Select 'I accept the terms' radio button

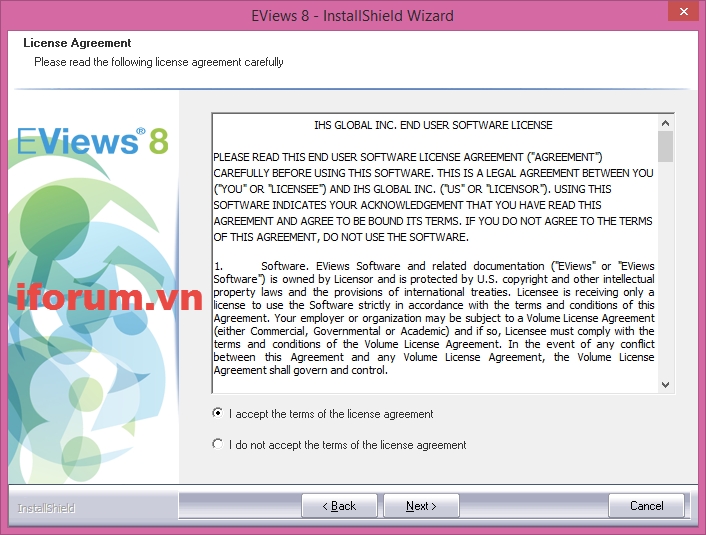click(217, 413)
